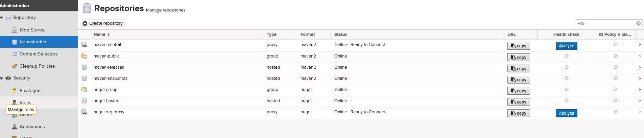The height and width of the screenshot is (138, 644).
Task: Open Roles in the sidebar
Action: pyautogui.click(x=25, y=102)
